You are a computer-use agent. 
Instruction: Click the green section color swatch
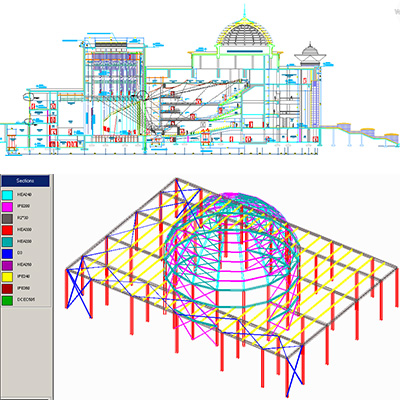click(7, 300)
